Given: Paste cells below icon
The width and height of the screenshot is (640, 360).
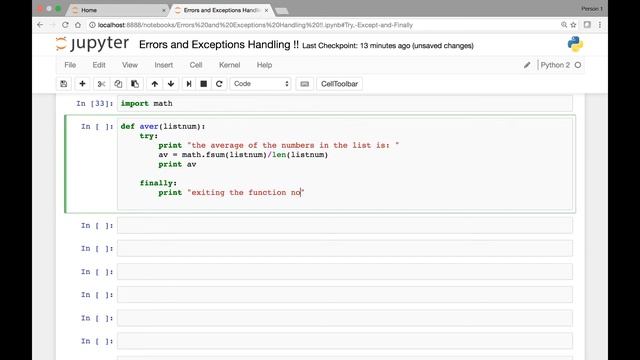Looking at the screenshot, I should [135, 84].
